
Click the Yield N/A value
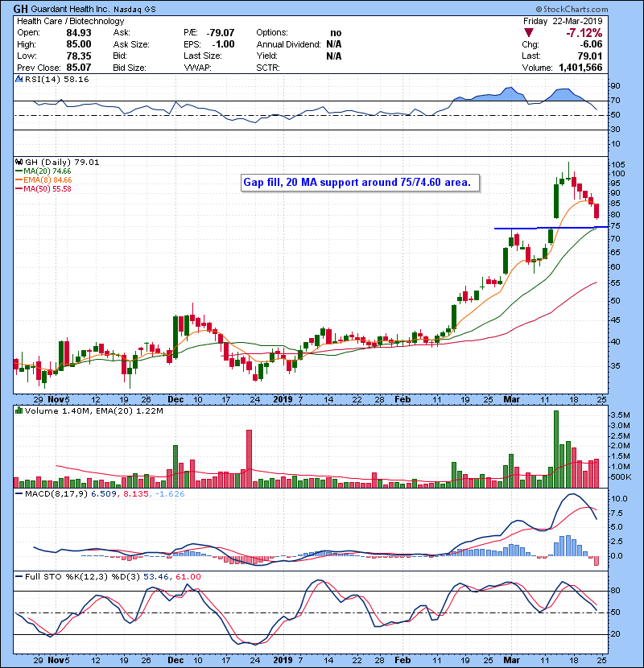click(x=334, y=56)
